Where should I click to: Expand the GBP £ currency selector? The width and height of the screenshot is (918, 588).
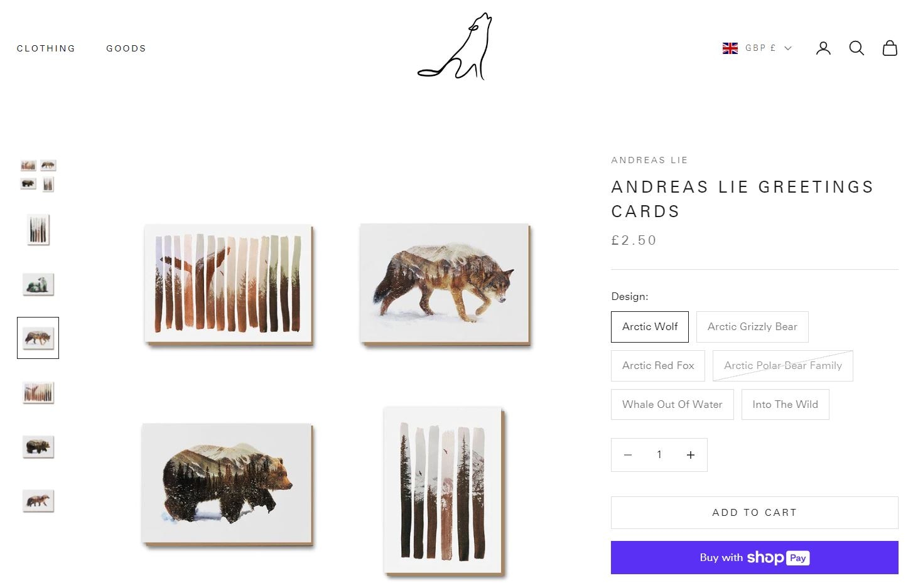[769, 48]
